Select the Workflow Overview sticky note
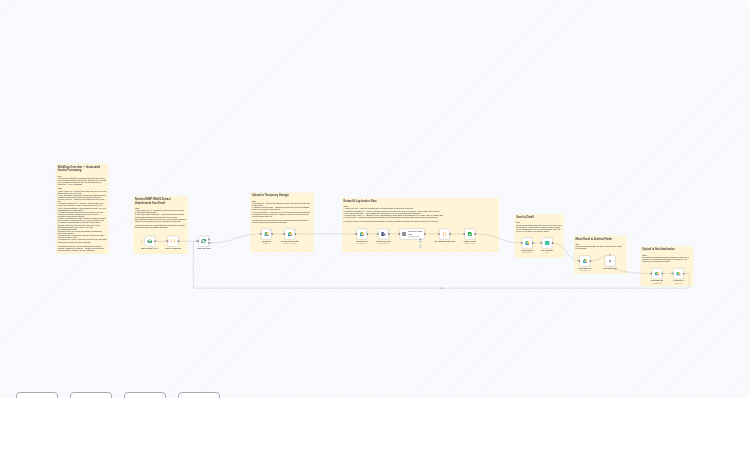This screenshot has height=450, width=749. point(82,210)
